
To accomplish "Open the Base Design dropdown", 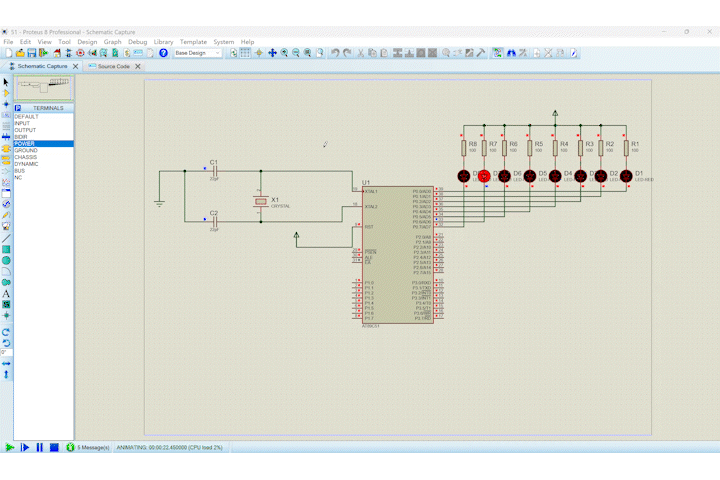I will 197,53.
